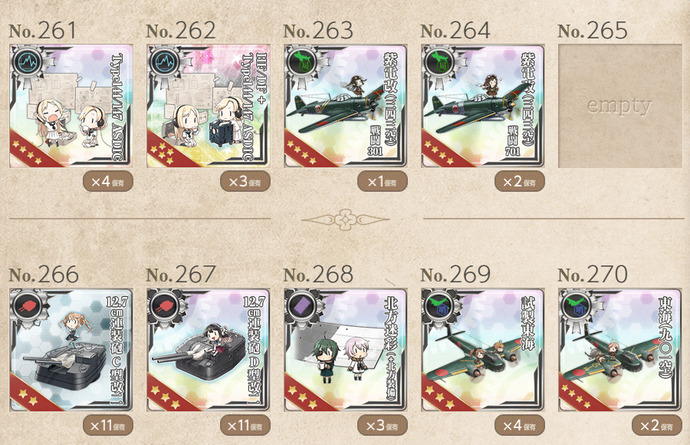Open Type144/147 ASDIC card No.261
Image resolution: width=690 pixels, height=445 pixels.
[71, 106]
